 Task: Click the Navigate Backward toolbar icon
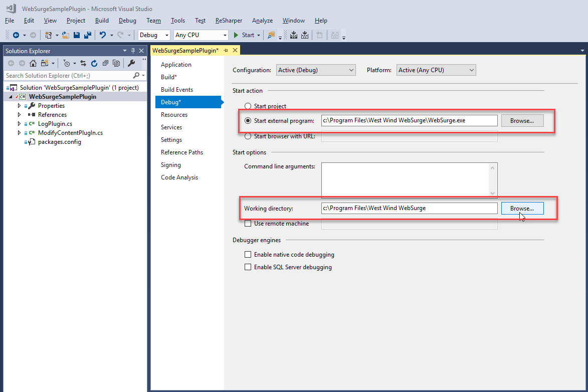pos(16,35)
